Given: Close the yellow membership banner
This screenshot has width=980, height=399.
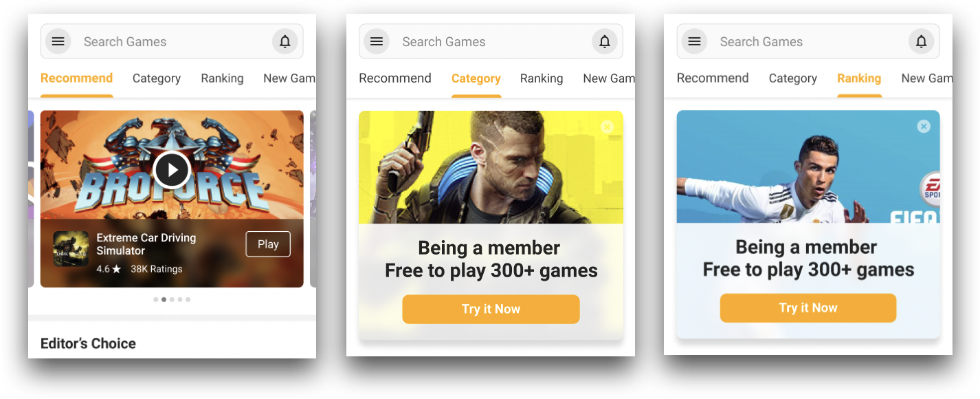Looking at the screenshot, I should [x=607, y=127].
